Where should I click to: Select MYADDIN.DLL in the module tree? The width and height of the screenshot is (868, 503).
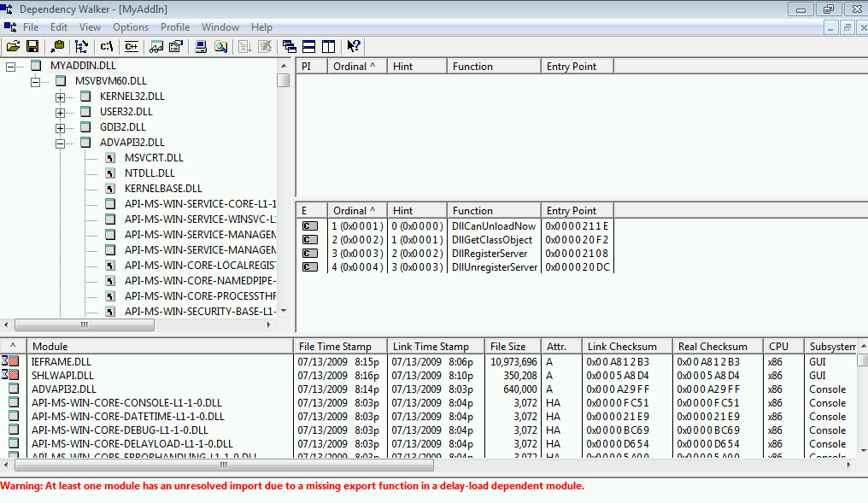point(83,65)
